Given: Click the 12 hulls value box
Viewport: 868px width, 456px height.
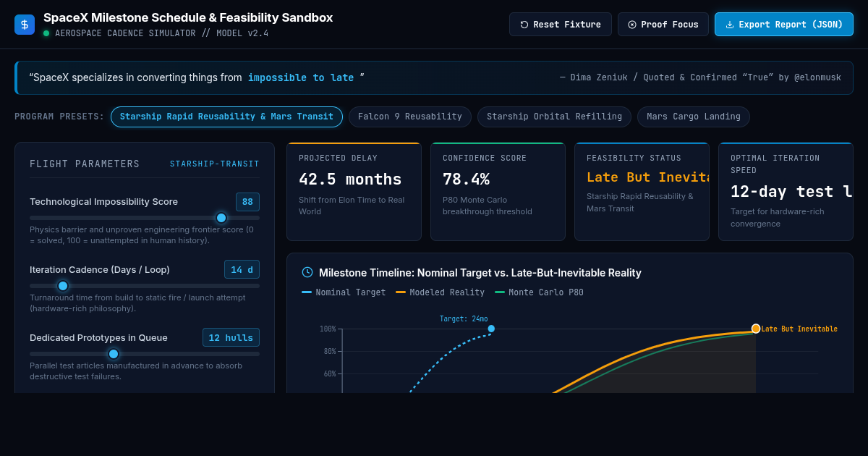Looking at the screenshot, I should [x=231, y=337].
